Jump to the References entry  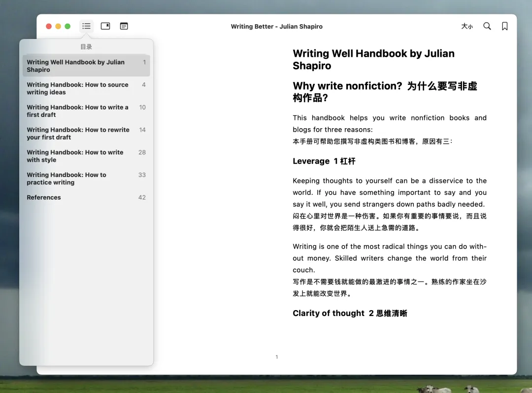click(86, 197)
